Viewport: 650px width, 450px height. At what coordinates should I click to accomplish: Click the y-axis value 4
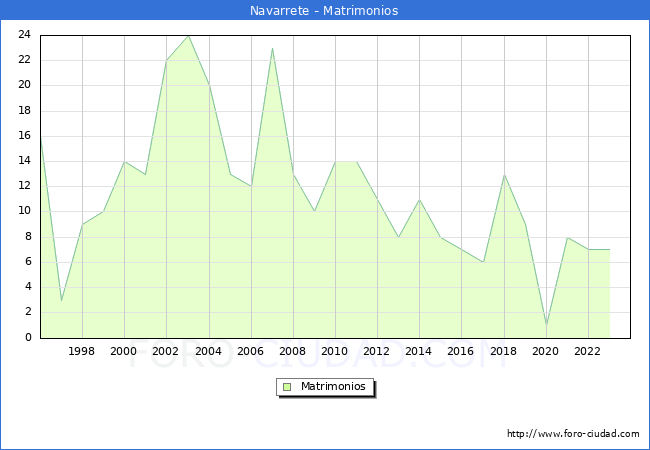coord(28,287)
